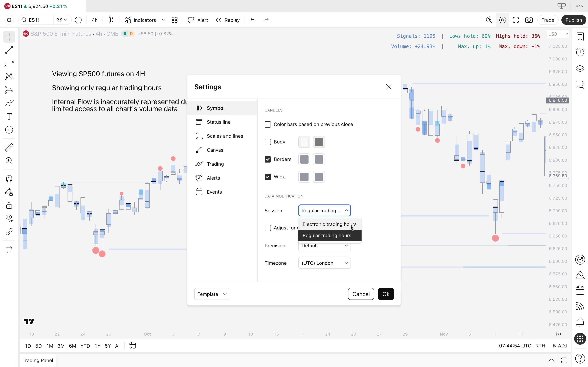Select the brush drawing tool

click(9, 103)
